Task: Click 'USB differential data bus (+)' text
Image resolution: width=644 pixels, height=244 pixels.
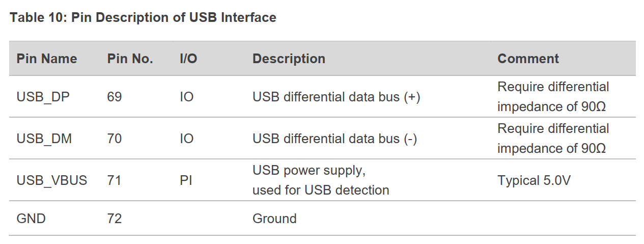Action: [x=336, y=97]
